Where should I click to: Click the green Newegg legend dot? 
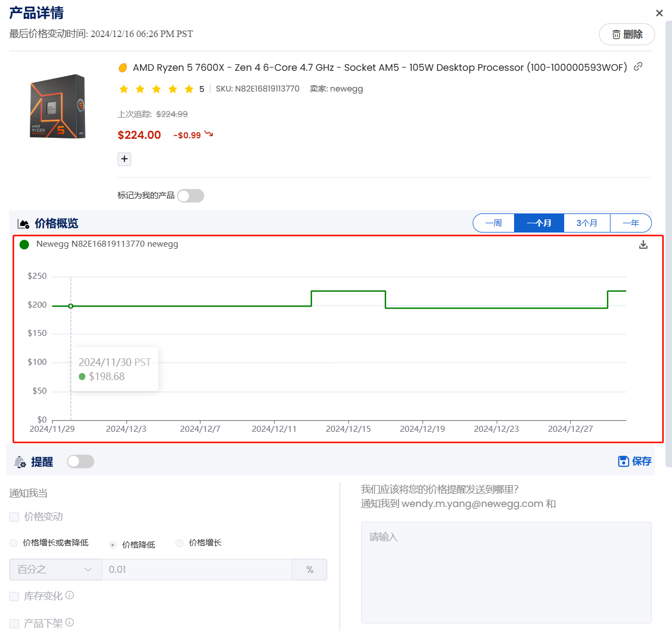25,244
